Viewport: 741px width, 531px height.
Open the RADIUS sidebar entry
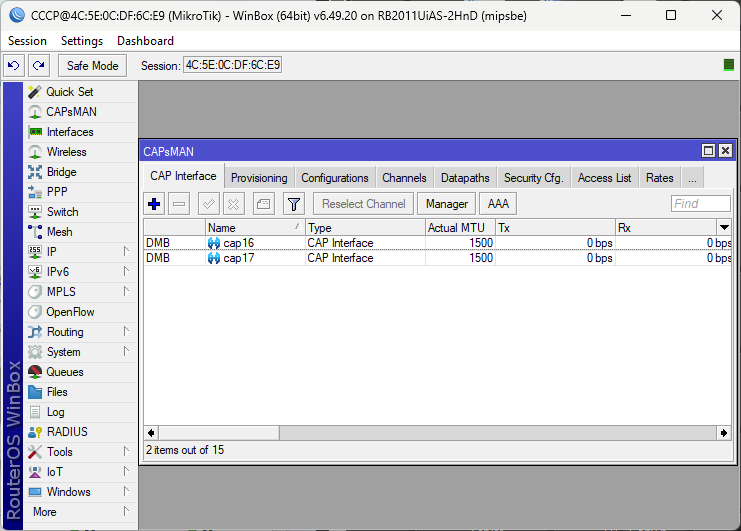click(80, 432)
